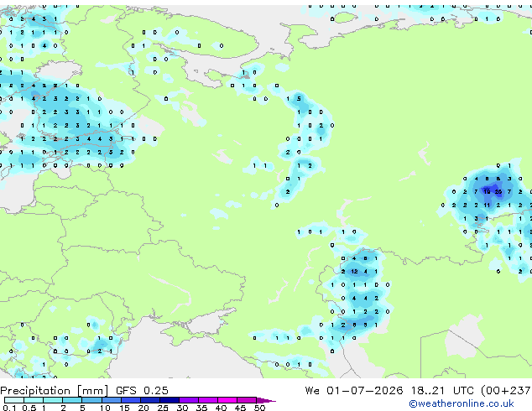Click the legend label '0.1'
Image resolution: width=532 pixels, height=411 pixels.
pos(10,408)
